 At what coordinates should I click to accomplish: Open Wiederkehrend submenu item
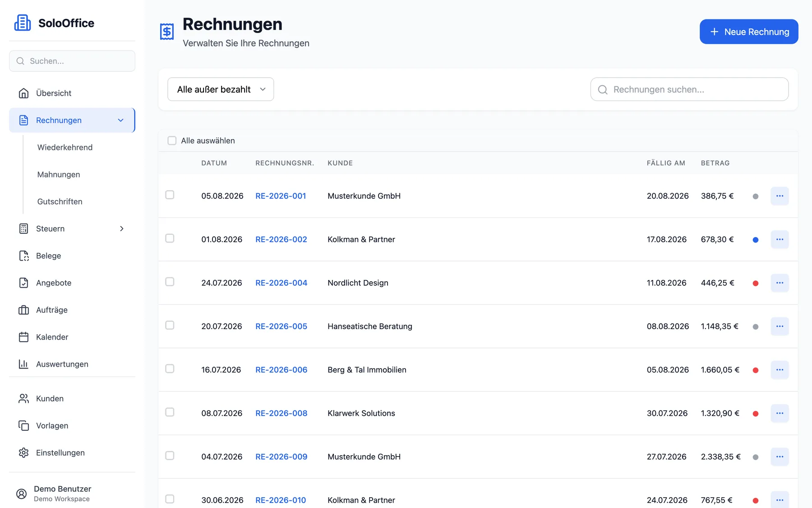click(x=65, y=147)
